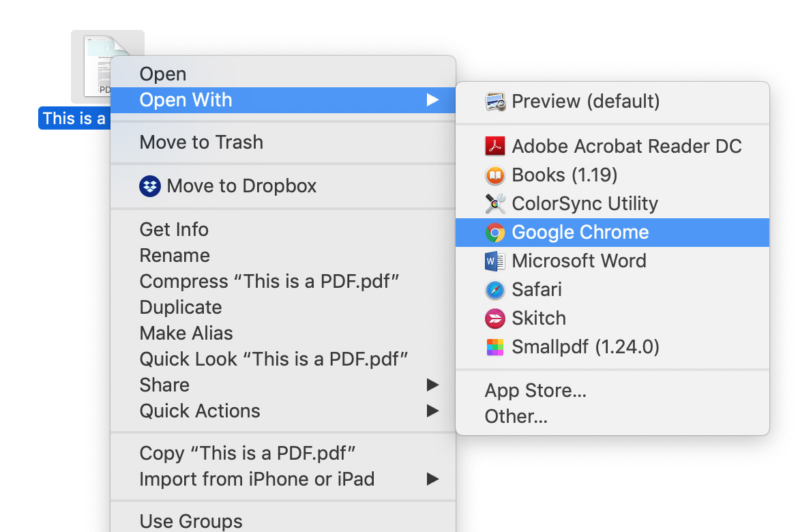The width and height of the screenshot is (798, 532).
Task: Choose Open from the context menu
Action: [x=283, y=74]
